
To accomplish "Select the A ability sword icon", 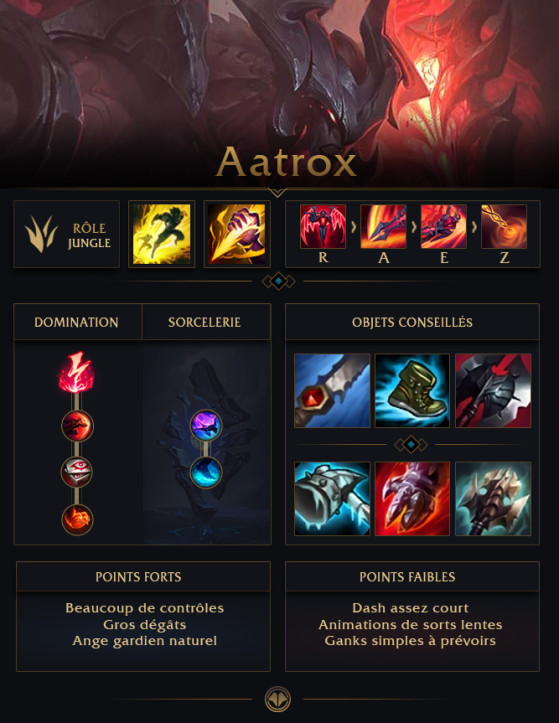I will tap(383, 227).
